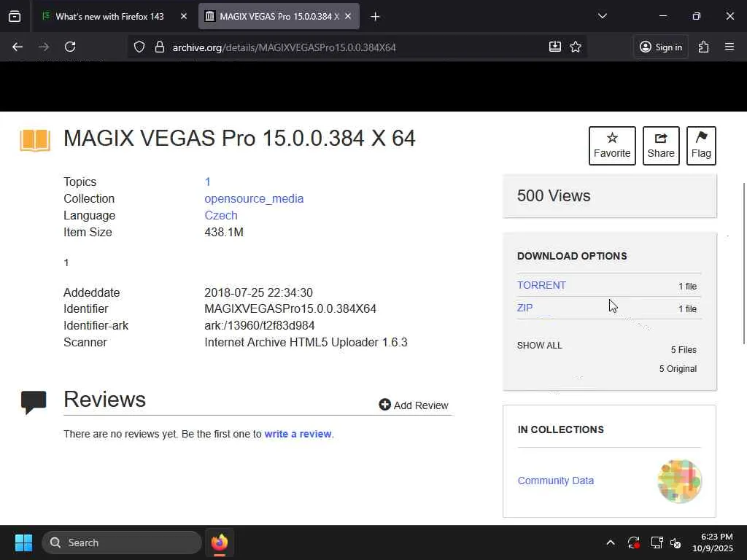
Task: Open the opensource_media collection link
Action: (x=254, y=198)
